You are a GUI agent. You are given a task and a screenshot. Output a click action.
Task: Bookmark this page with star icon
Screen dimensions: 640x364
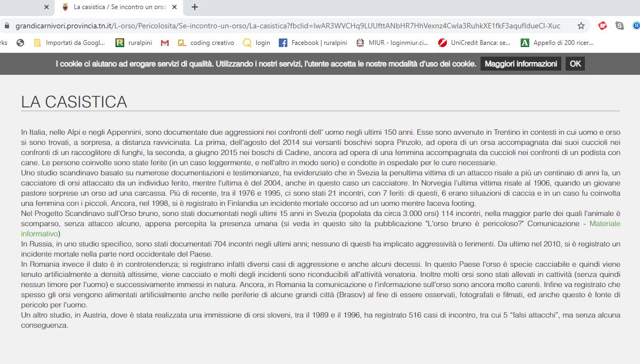pos(581,26)
